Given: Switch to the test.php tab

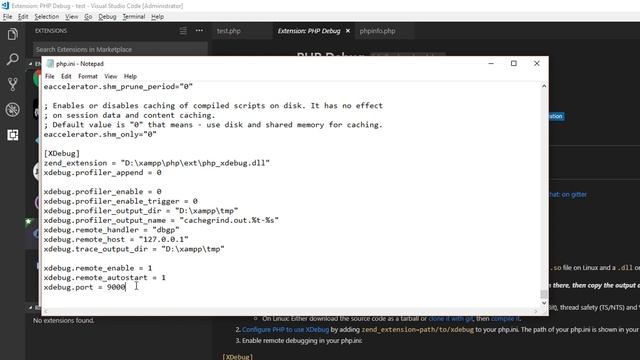Looking at the screenshot, I should tap(229, 31).
